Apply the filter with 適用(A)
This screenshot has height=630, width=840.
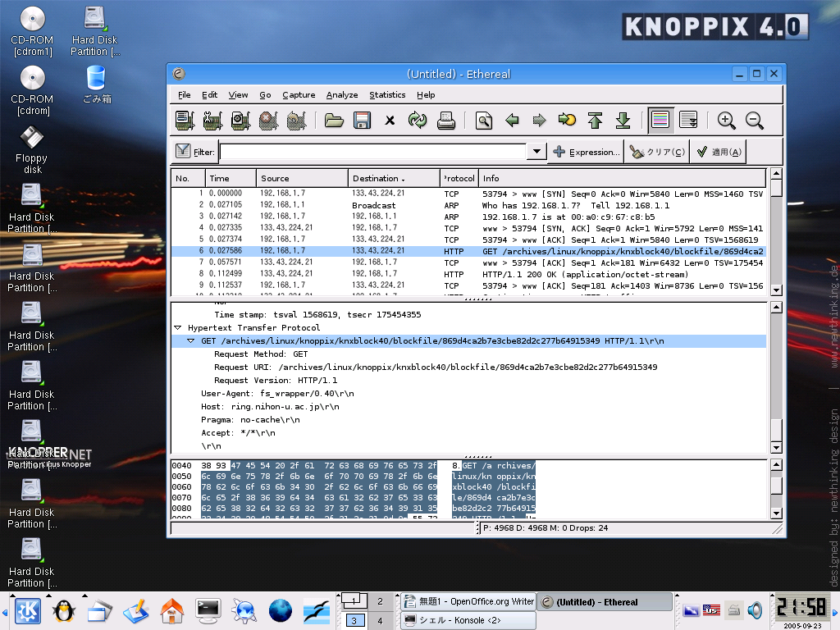(719, 152)
